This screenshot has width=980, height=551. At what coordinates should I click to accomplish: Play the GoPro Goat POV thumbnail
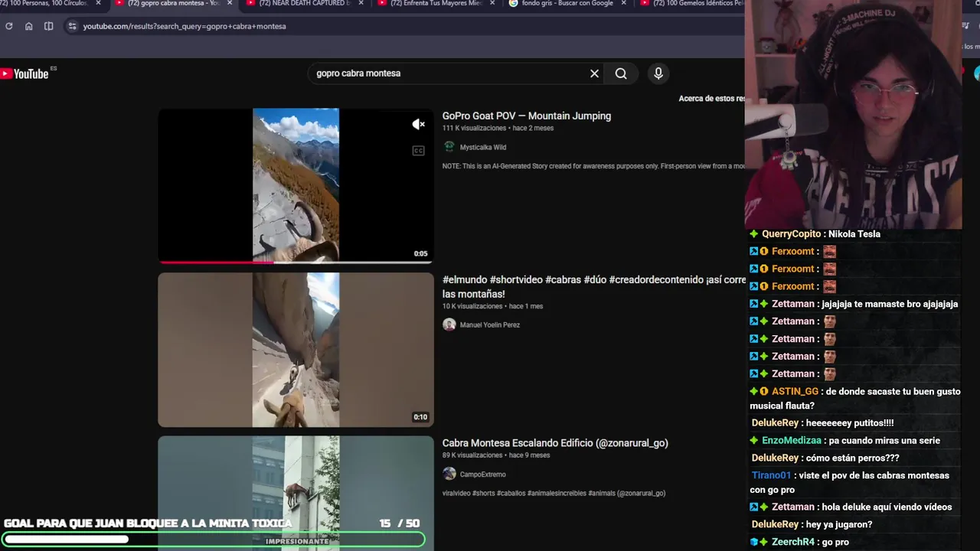(296, 184)
